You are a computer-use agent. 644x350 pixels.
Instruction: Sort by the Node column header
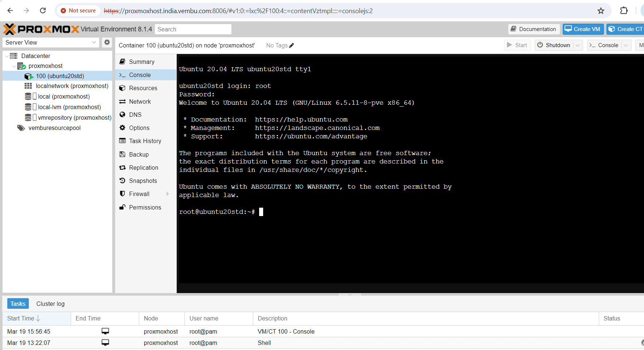(x=162, y=318)
